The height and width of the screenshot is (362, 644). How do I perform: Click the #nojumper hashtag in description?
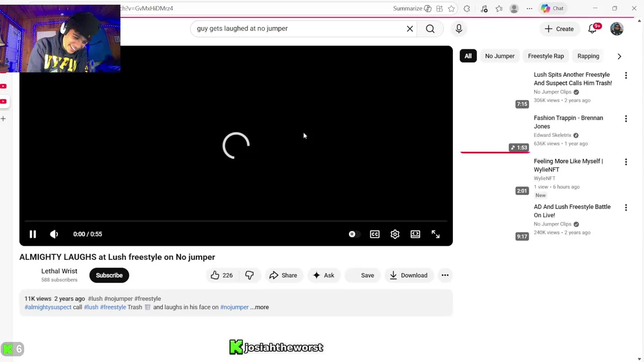coord(234,307)
